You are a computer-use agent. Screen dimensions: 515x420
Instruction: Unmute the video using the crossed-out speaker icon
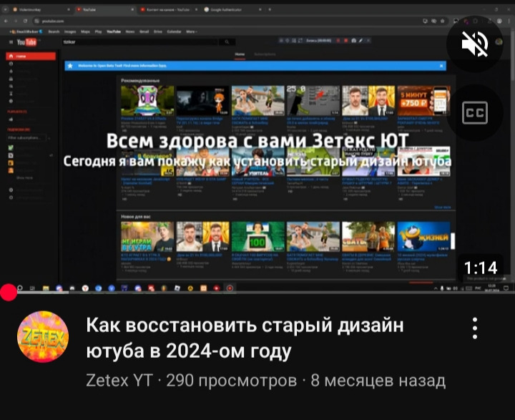[475, 44]
